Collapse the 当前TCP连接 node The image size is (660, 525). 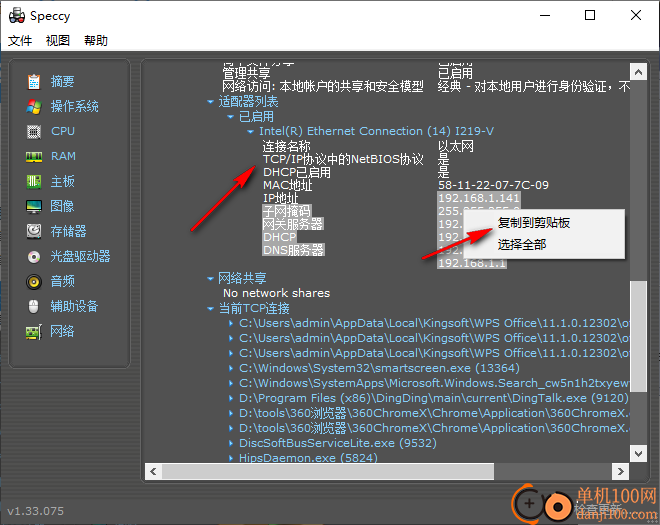click(210, 309)
